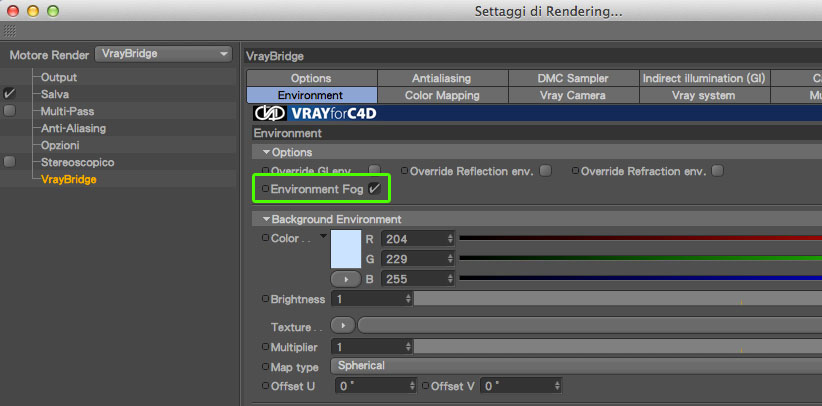
Task: Click the G value stepper arrows
Action: 450,259
